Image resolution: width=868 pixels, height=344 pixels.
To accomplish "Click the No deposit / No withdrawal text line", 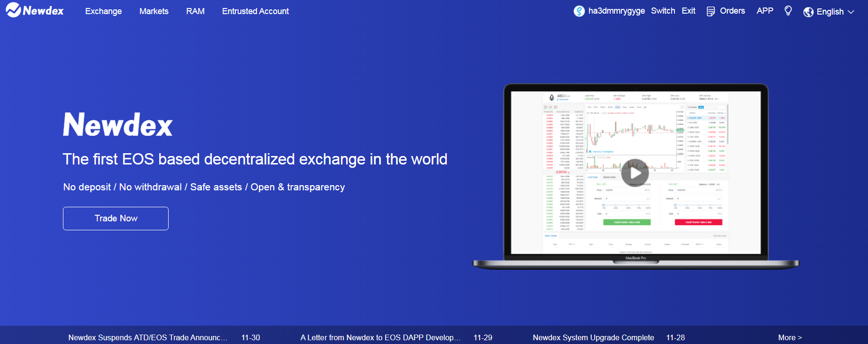I will coord(204,187).
